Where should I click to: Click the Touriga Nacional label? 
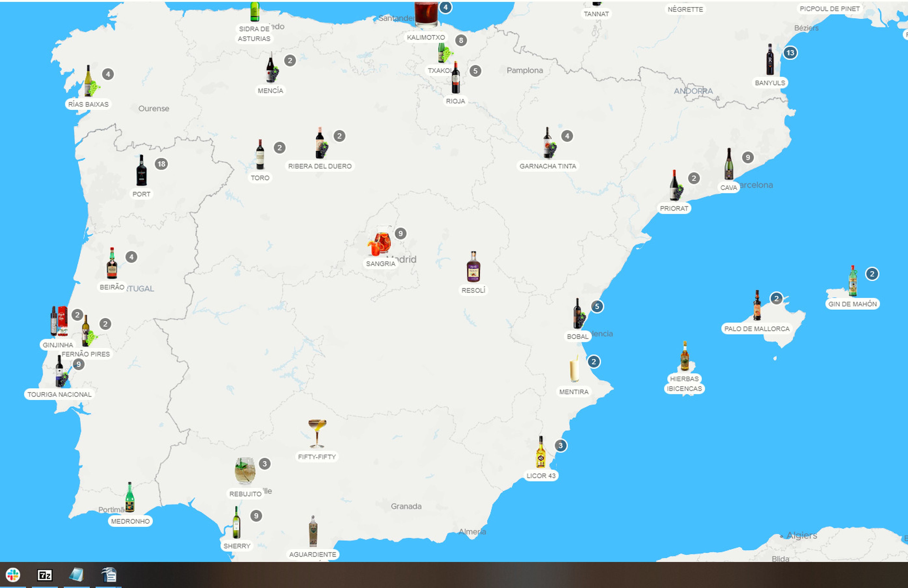(x=60, y=394)
